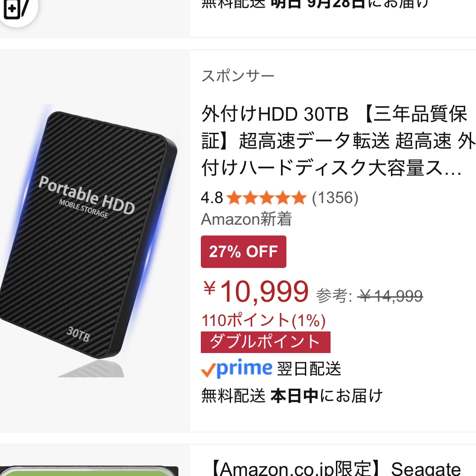Open the Seagate Amazon.co.jp限定 product title
This screenshot has height=476, width=476.
point(337,468)
